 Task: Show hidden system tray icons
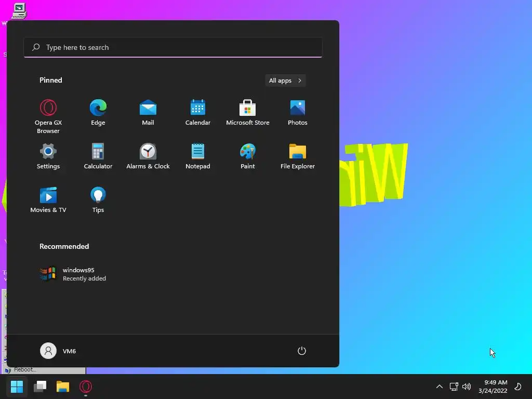[439, 387]
